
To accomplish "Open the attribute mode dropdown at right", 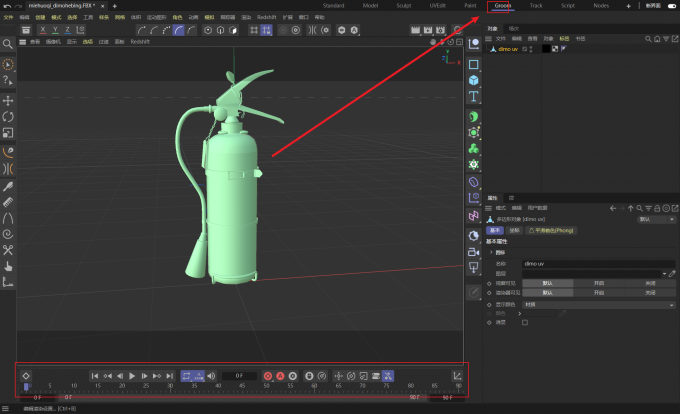I will click(657, 219).
